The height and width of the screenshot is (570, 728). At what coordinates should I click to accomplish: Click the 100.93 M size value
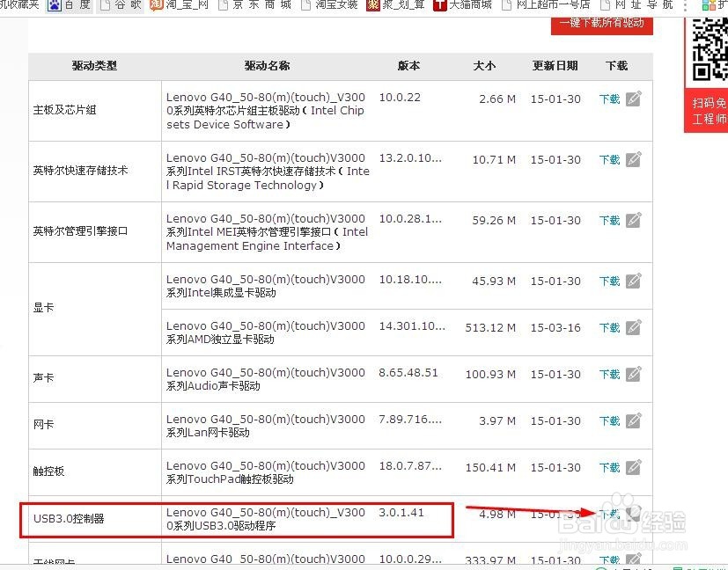(x=490, y=374)
